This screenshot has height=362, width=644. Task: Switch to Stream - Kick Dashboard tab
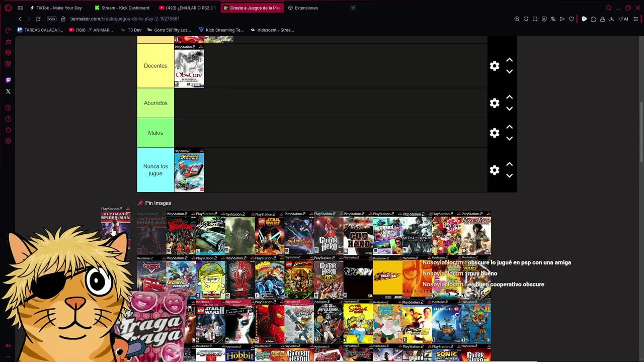(123, 8)
